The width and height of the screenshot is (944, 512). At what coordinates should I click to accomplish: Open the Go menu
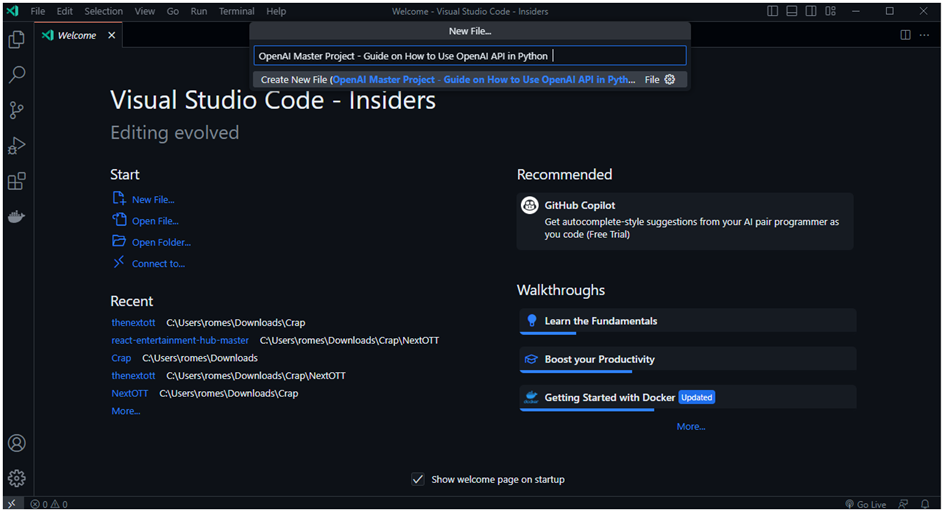(x=173, y=11)
